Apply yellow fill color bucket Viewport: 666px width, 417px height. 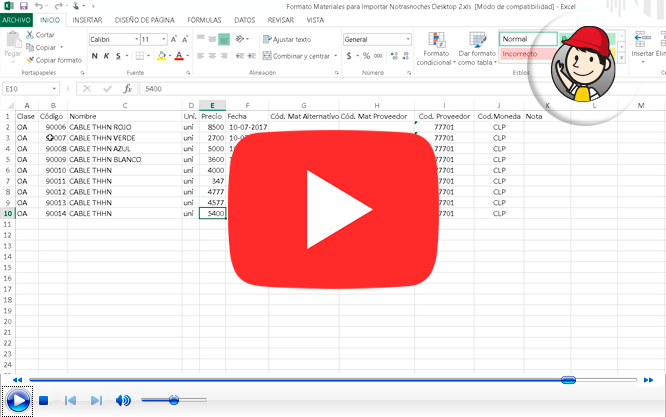[x=161, y=56]
